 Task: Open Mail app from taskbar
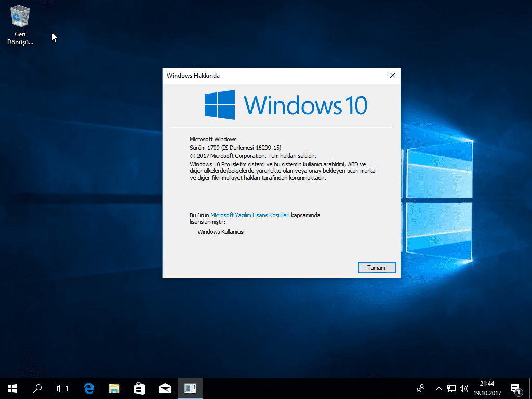coord(165,389)
